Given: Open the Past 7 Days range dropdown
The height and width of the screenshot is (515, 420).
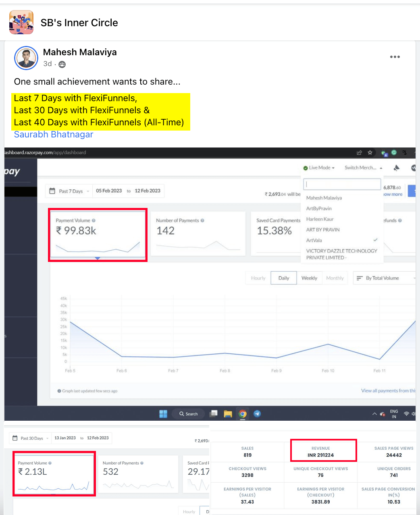Looking at the screenshot, I should [x=71, y=191].
